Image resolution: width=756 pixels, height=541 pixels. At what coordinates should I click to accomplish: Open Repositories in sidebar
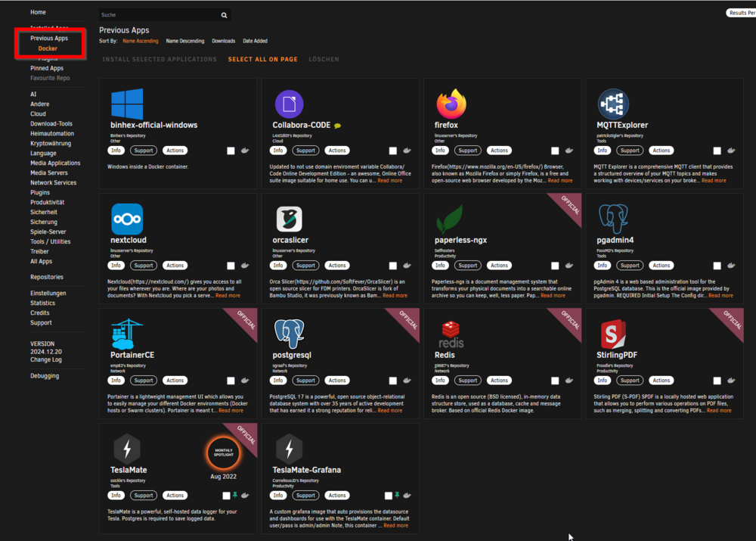pyautogui.click(x=47, y=277)
